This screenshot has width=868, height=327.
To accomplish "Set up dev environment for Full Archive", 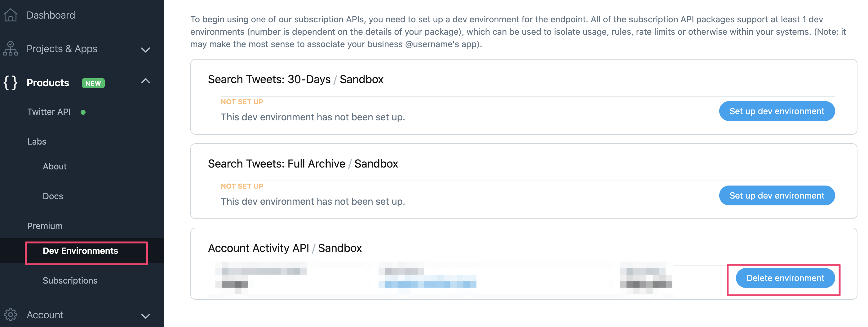I will 777,195.
